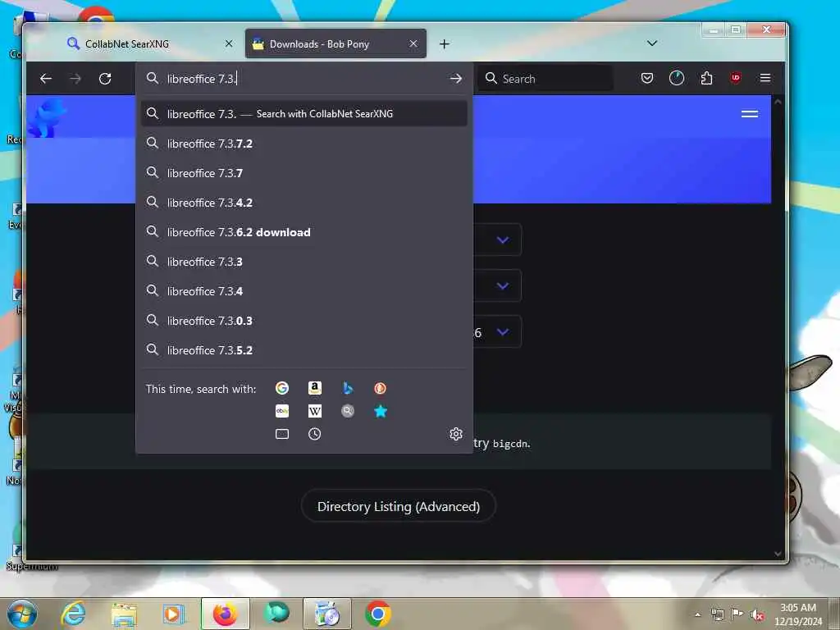Open Windows Explorer from the taskbar
The image size is (840, 630).
coord(124,614)
